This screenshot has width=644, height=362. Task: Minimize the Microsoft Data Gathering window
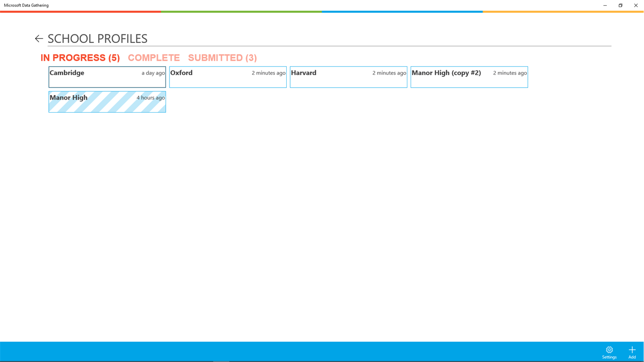pos(605,5)
